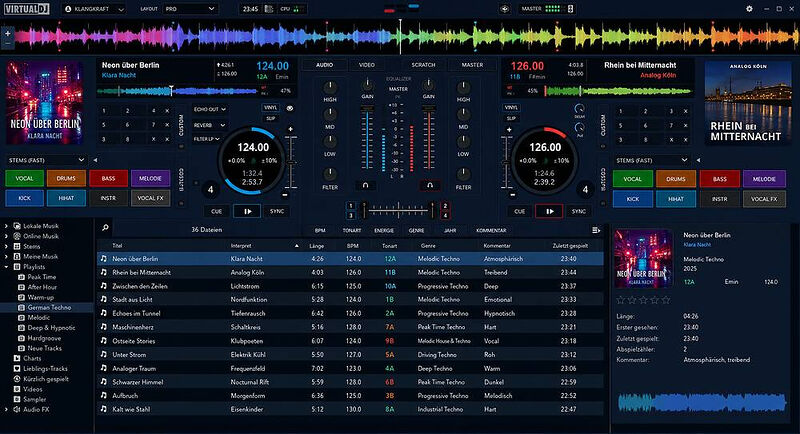Switch to the SCRATCH mixer tab

coord(423,65)
